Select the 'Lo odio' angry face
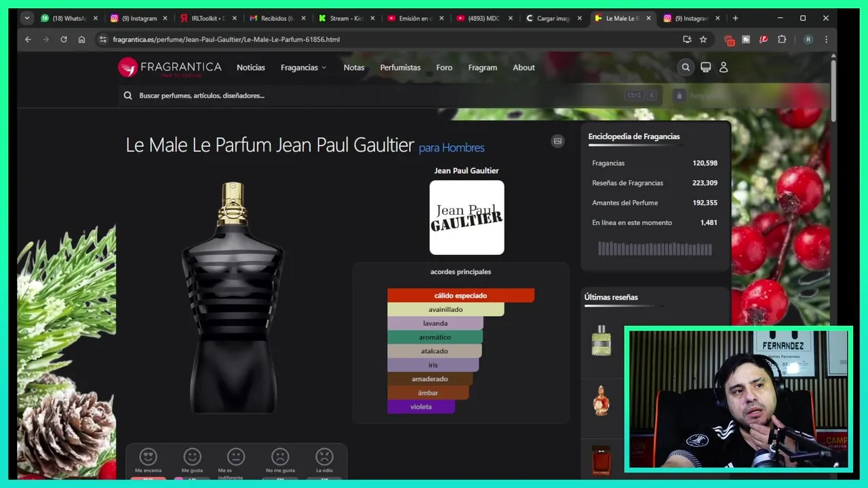 324,456
